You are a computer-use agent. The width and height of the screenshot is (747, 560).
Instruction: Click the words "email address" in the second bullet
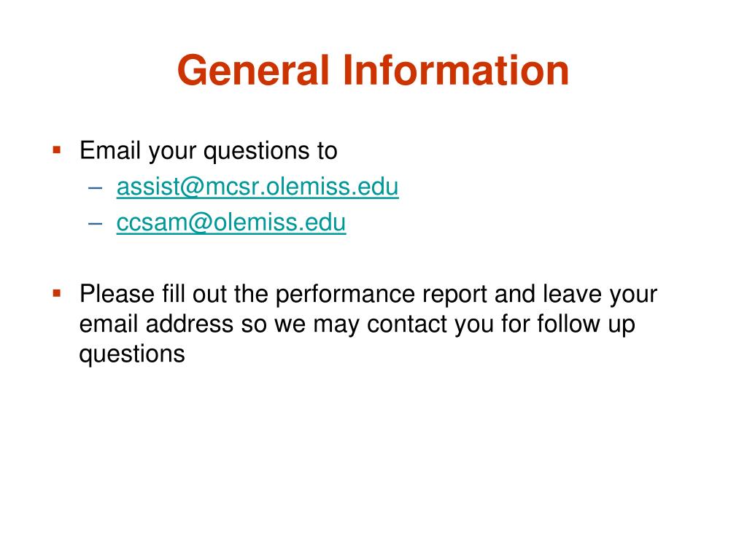coord(155,324)
